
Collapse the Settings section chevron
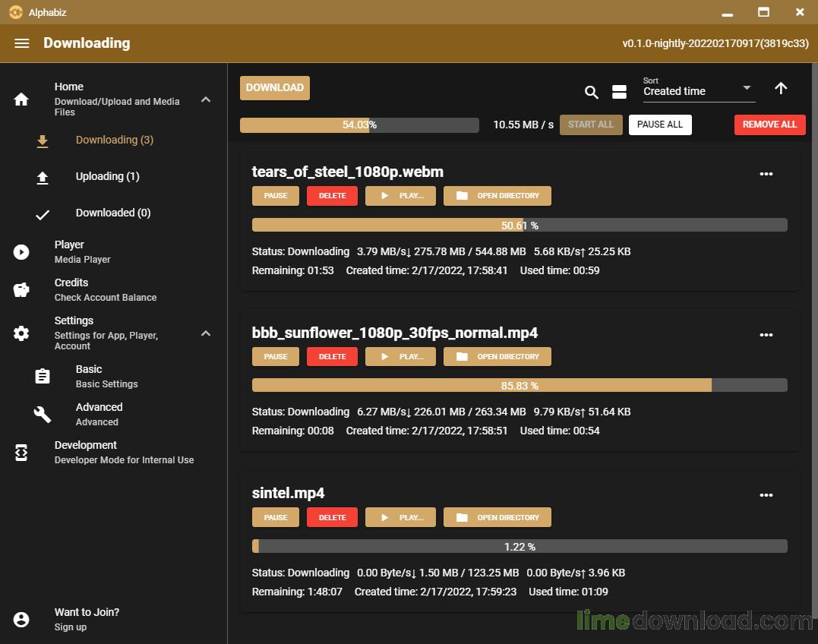point(206,333)
